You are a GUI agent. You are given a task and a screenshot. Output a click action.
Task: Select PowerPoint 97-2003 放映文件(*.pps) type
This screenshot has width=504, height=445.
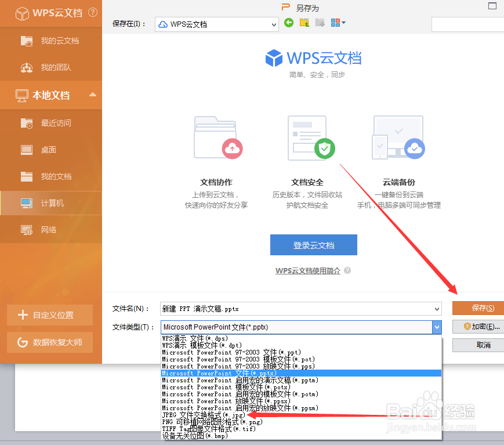point(301,366)
